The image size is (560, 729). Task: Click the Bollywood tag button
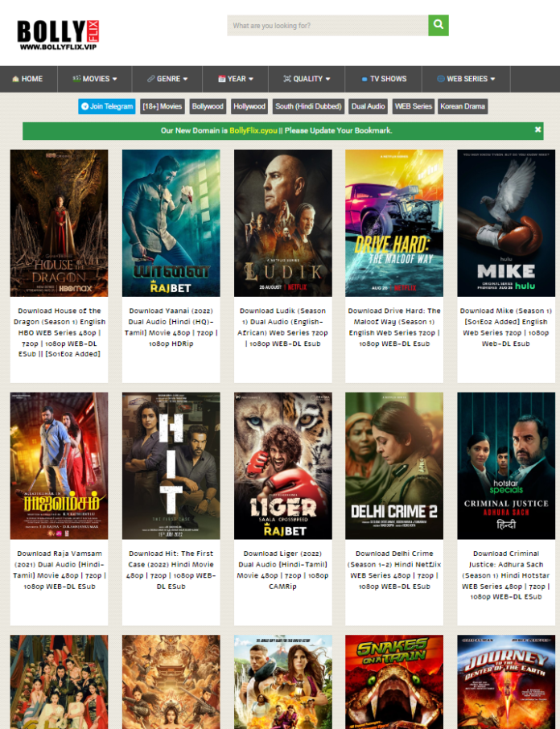coord(208,106)
